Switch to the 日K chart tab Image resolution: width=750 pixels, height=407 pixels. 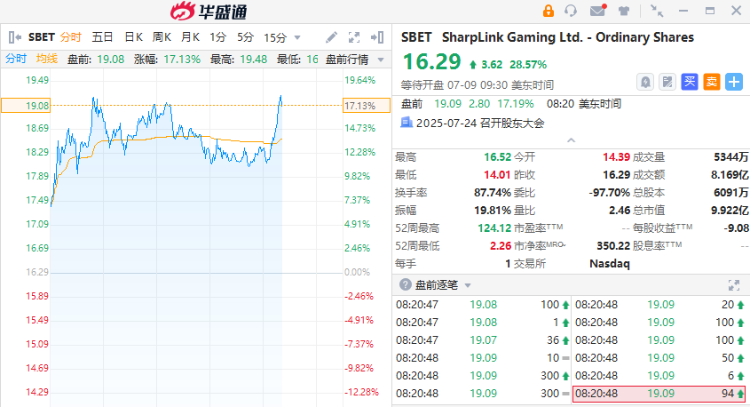tap(133, 37)
